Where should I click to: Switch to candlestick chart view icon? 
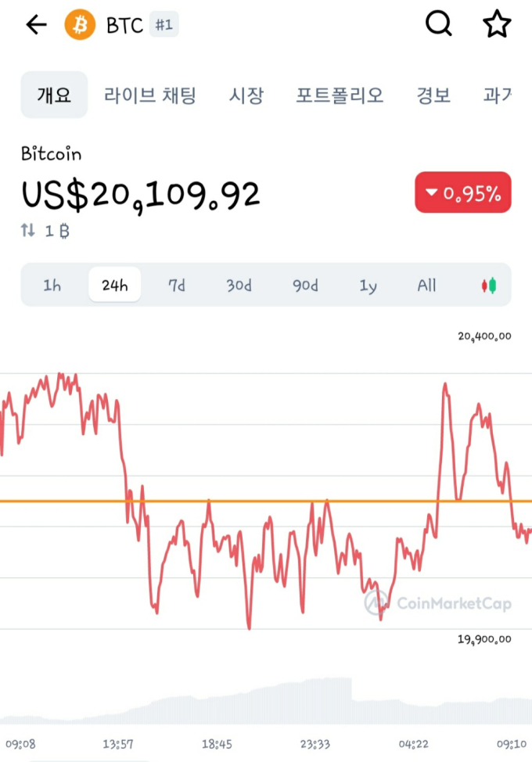tap(489, 286)
